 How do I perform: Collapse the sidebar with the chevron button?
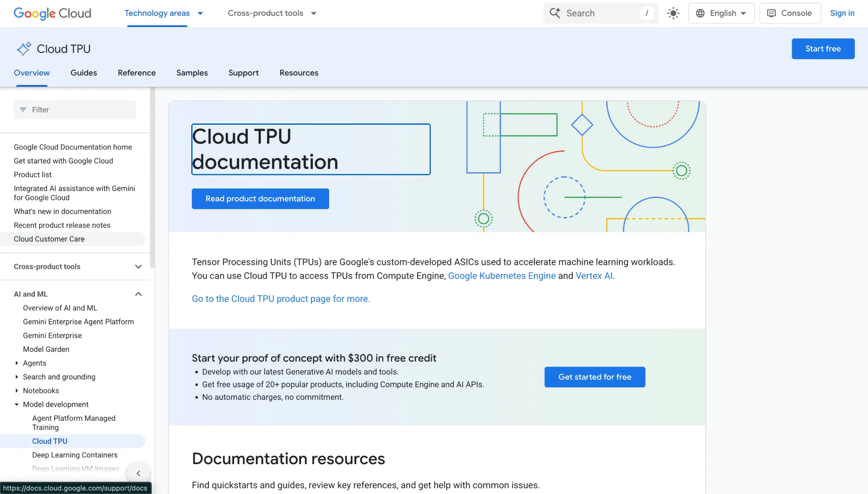pos(138,473)
